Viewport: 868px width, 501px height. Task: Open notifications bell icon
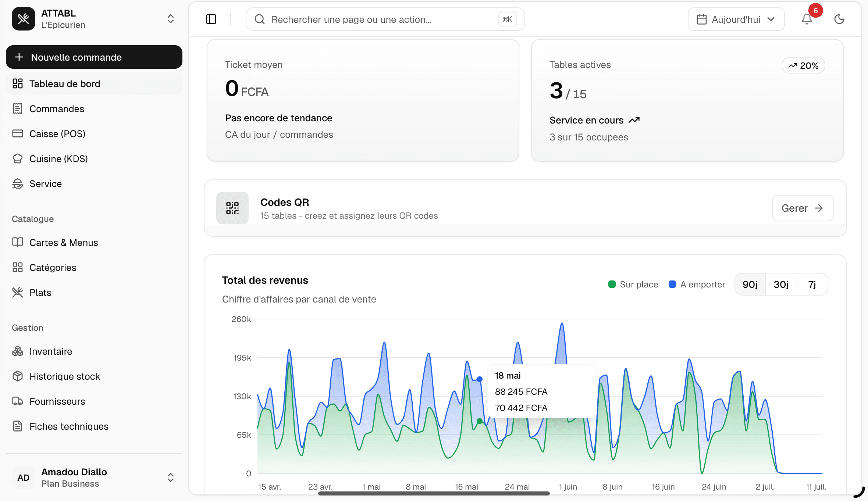tap(807, 19)
